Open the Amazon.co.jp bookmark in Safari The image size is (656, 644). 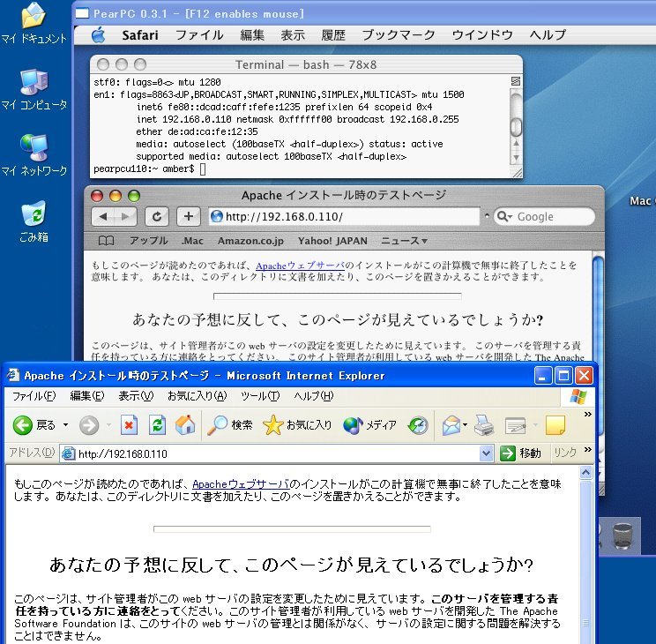[x=250, y=241]
